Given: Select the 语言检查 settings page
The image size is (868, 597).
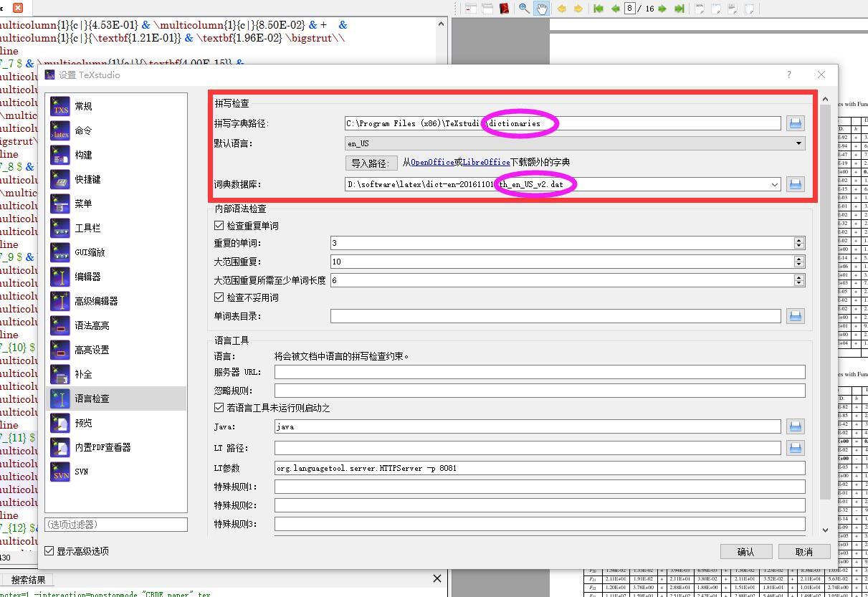Looking at the screenshot, I should click(x=115, y=398).
